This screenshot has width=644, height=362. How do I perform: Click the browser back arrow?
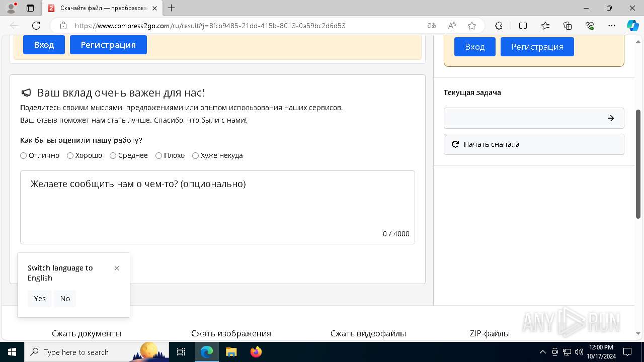pos(14,26)
